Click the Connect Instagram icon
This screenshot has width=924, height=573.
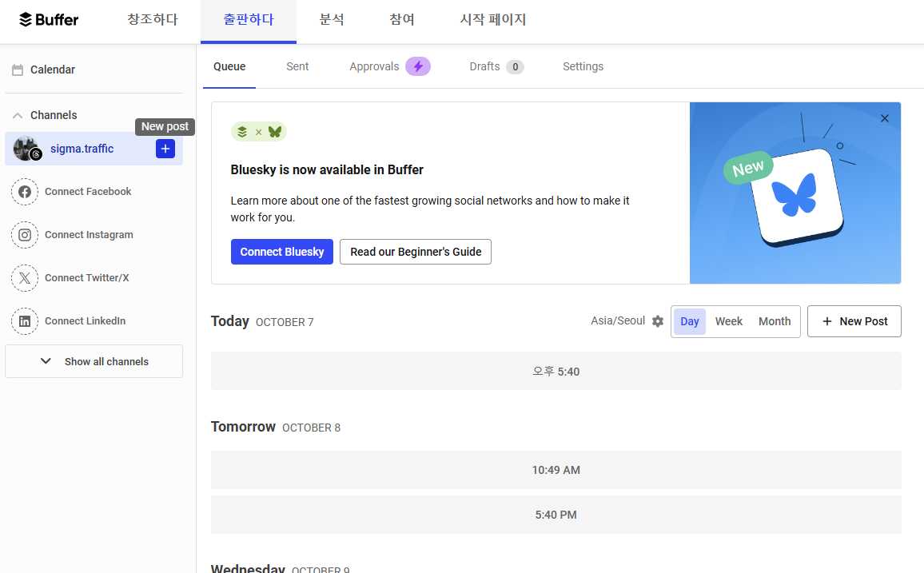click(x=25, y=235)
